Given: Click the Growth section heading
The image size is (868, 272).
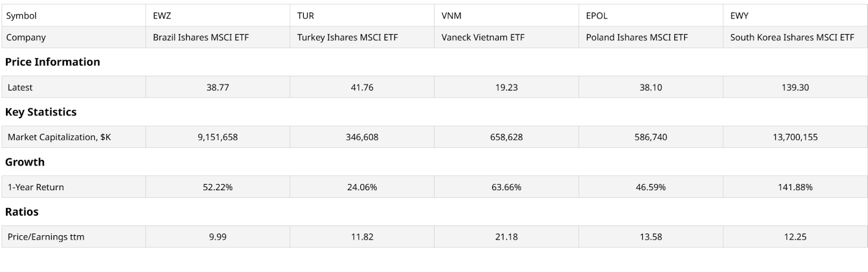Looking at the screenshot, I should [25, 162].
